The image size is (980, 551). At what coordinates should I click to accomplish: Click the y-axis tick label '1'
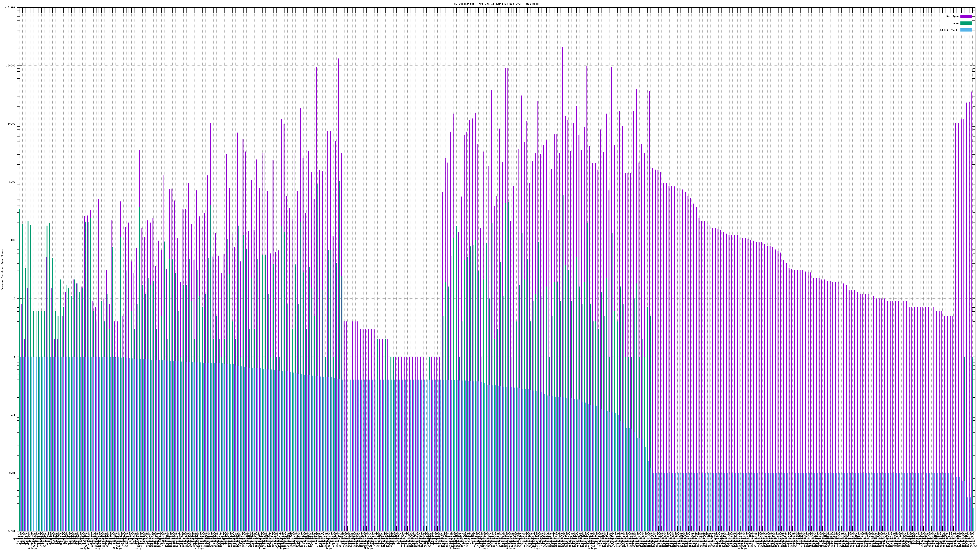tap(14, 357)
